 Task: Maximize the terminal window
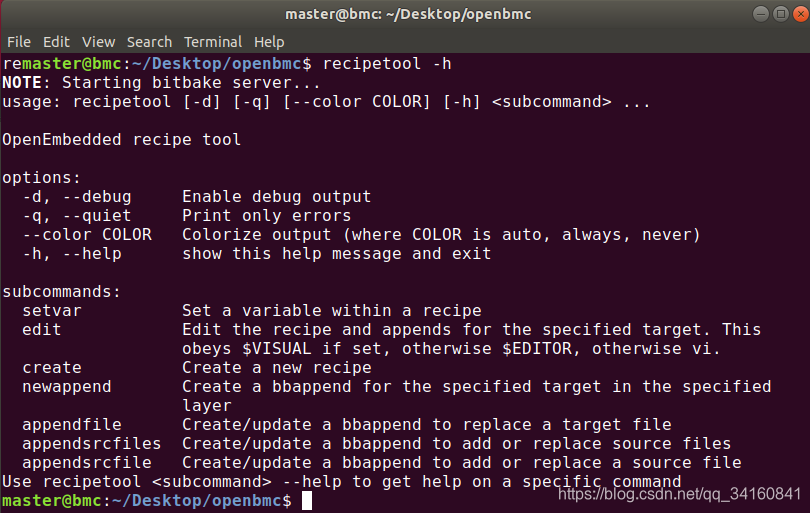[x=781, y=14]
